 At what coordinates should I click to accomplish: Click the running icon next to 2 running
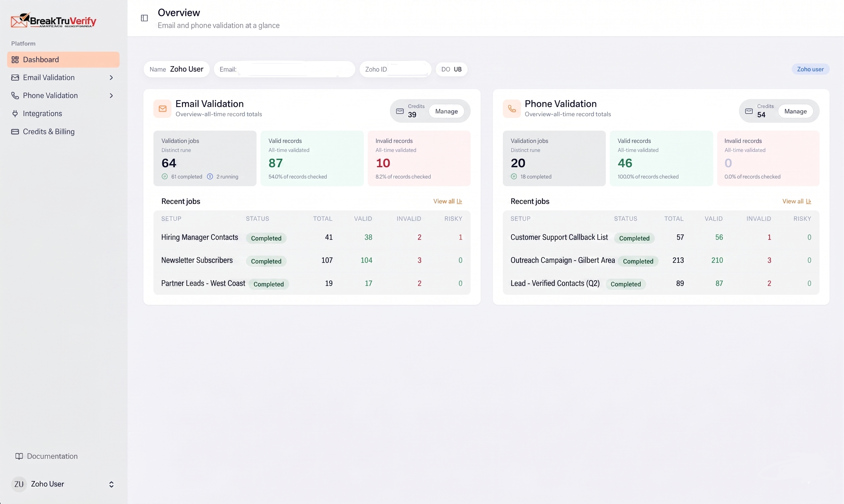210,177
